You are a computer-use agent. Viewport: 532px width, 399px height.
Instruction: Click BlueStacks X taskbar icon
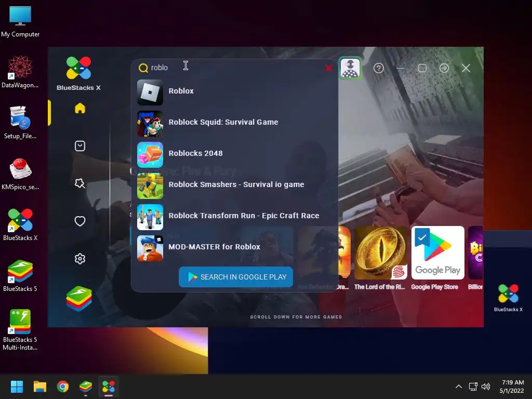point(109,387)
